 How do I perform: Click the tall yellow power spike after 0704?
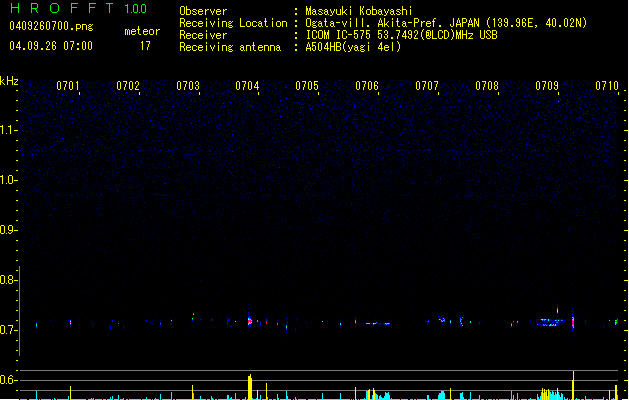[250, 387]
